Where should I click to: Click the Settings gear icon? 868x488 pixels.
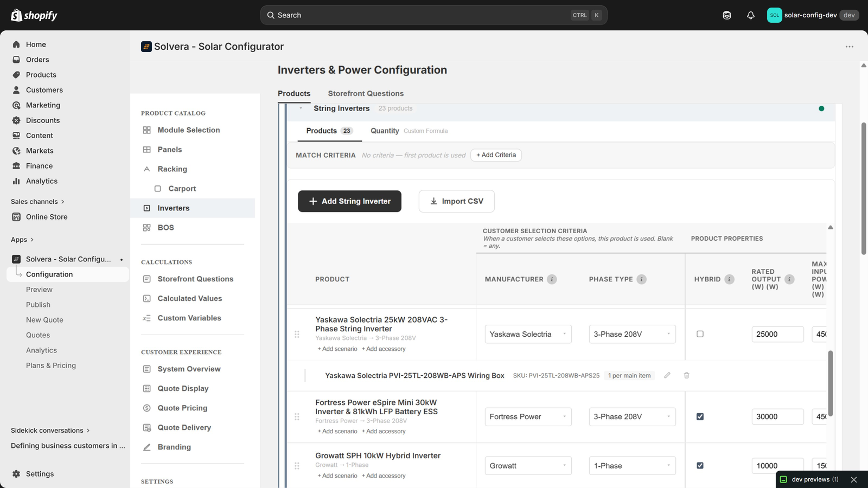tap(16, 474)
